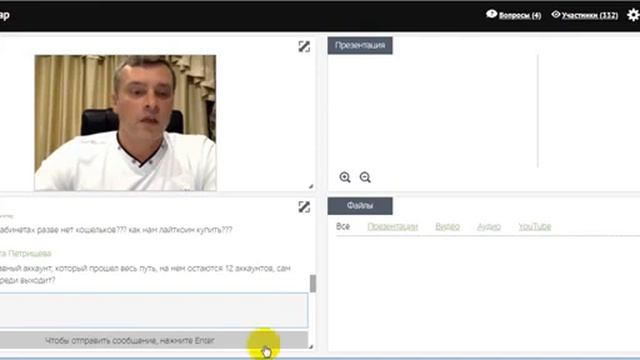Click the video panel resize corner handle
The height and width of the screenshot is (360, 640).
311,186
